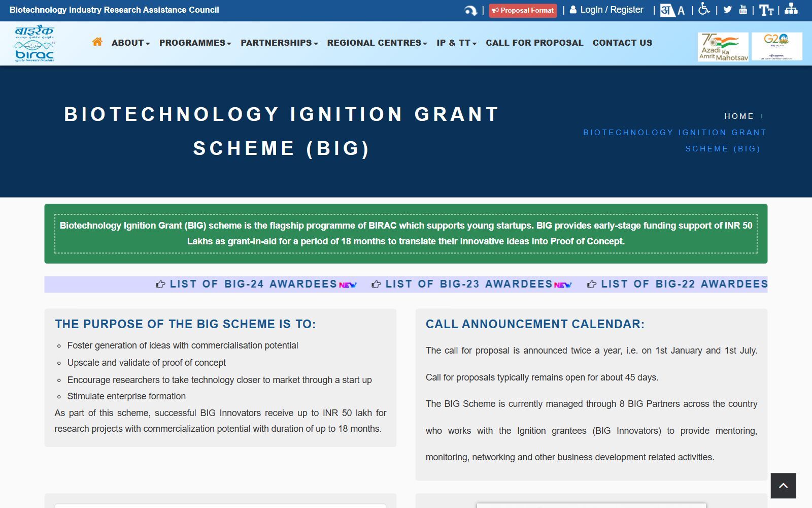The width and height of the screenshot is (812, 508).
Task: Open the sitemap icon
Action: click(791, 9)
